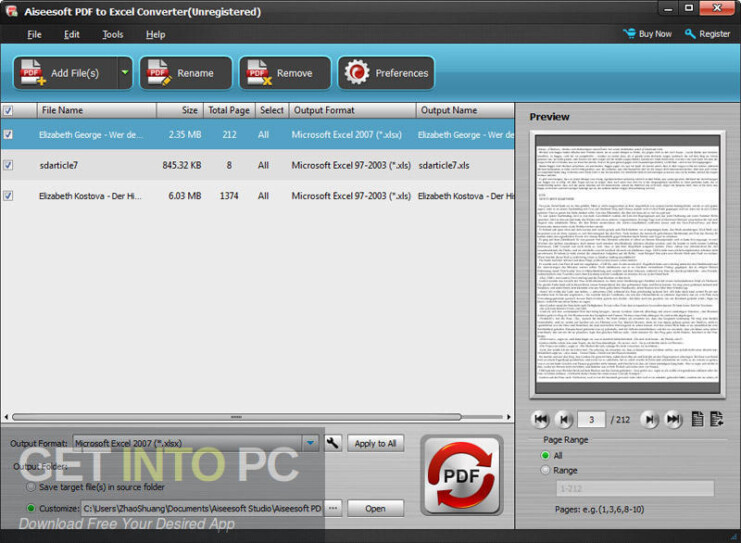Open output format settings wrench icon
This screenshot has height=543, width=741.
tap(333, 443)
